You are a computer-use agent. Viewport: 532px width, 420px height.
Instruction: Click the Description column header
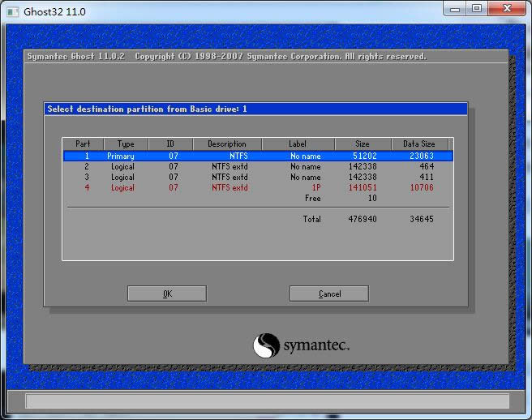226,144
